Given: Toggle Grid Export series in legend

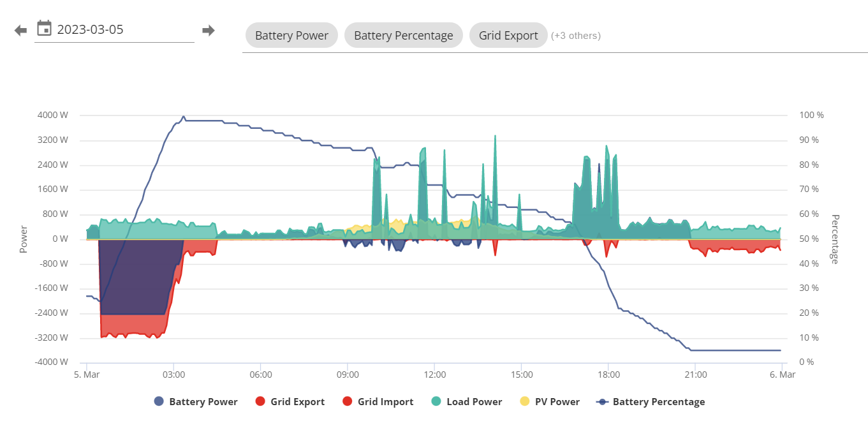Looking at the screenshot, I should [x=290, y=402].
